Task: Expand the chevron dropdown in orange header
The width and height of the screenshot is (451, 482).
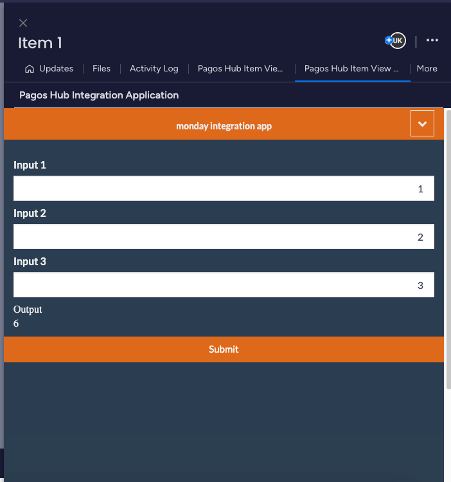Action: [x=422, y=124]
